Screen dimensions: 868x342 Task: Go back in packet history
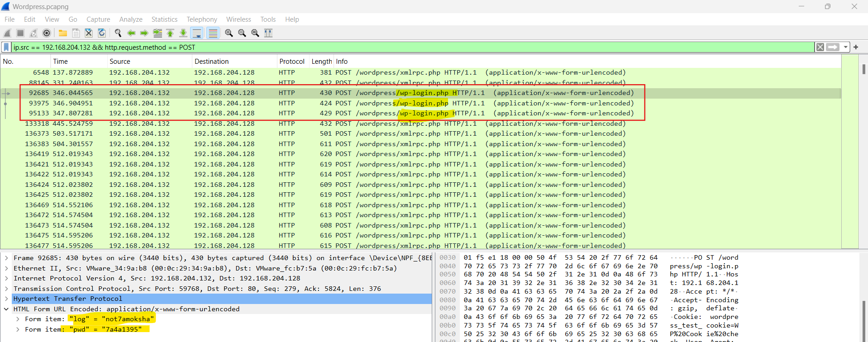131,33
